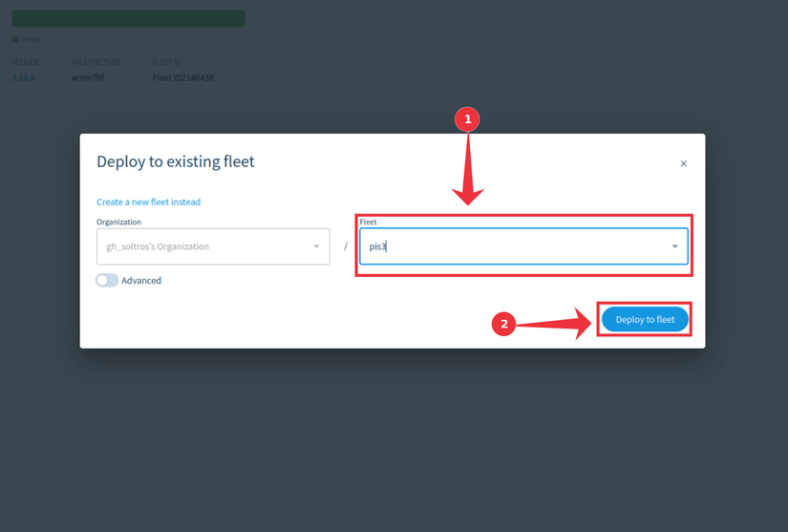Click the green Online status dot
788x532 pixels.
click(15, 39)
